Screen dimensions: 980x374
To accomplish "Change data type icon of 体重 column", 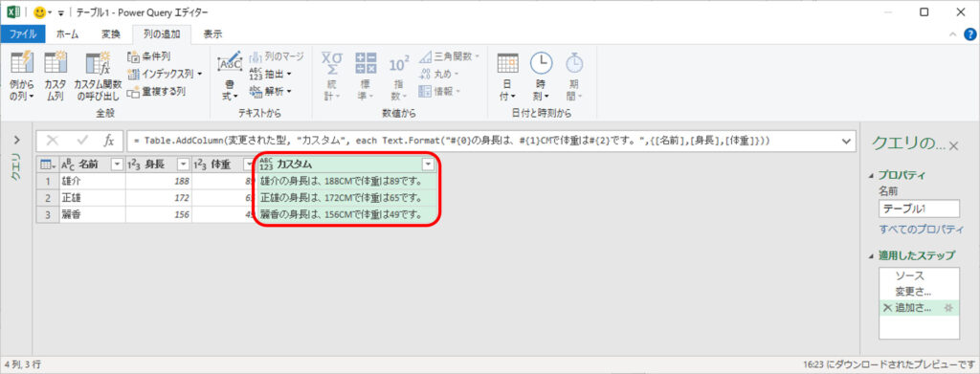I will (200, 165).
